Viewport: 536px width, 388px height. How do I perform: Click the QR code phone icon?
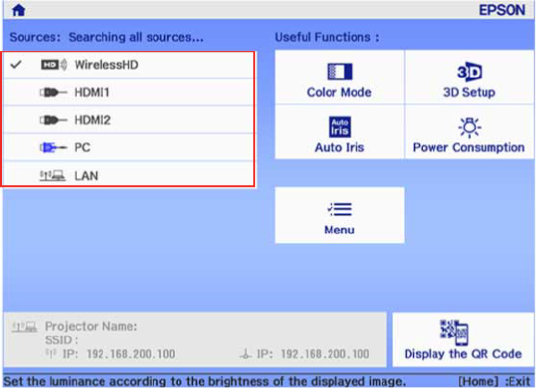click(454, 332)
